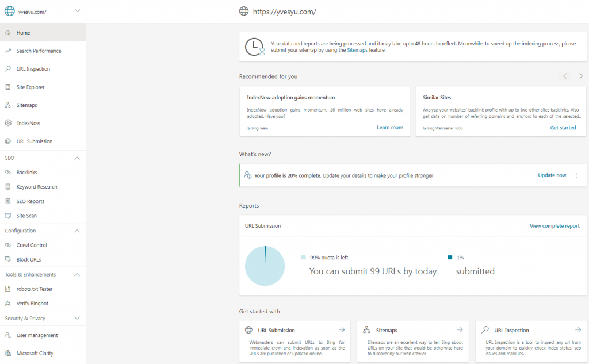Click 'IndexNow adoption gains momentum' card title
Screen dimensions: 589x364
pos(290,97)
